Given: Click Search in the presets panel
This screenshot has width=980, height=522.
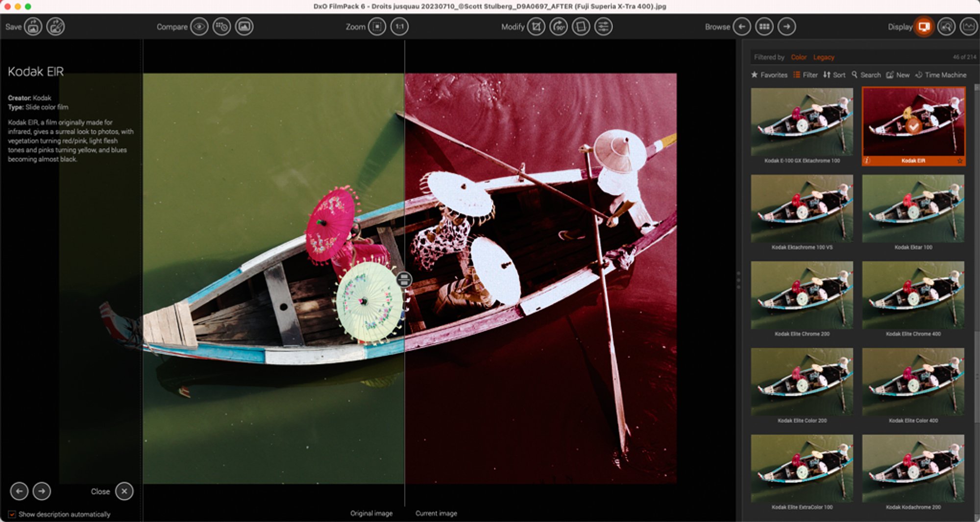Looking at the screenshot, I should (x=866, y=75).
